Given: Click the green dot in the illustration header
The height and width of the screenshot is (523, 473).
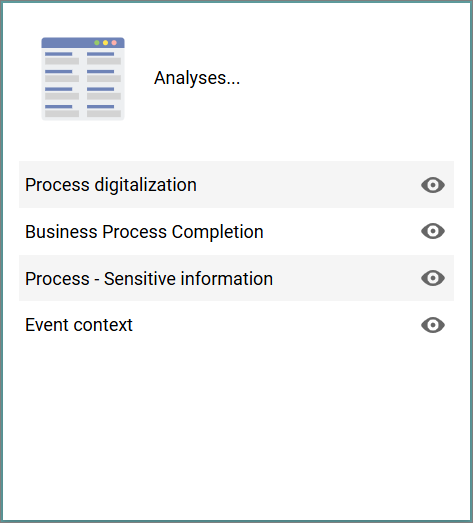Looking at the screenshot, I should point(97,43).
